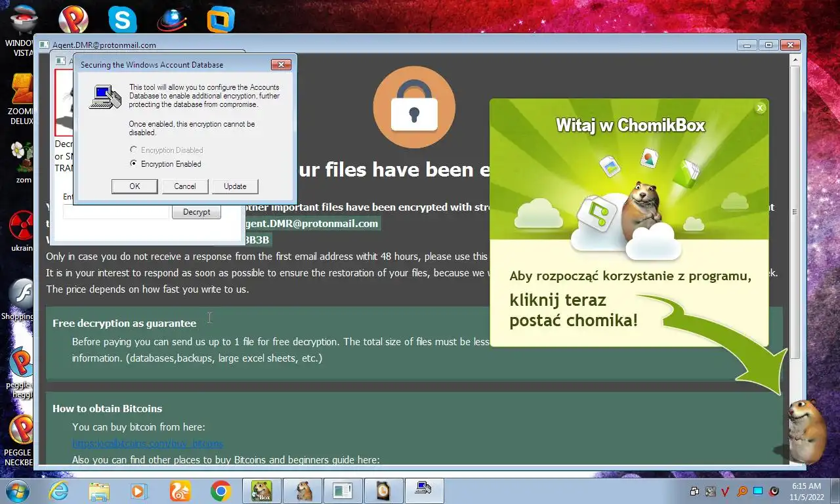Click OK in the Securing Windows Account Database dialog

(x=135, y=186)
